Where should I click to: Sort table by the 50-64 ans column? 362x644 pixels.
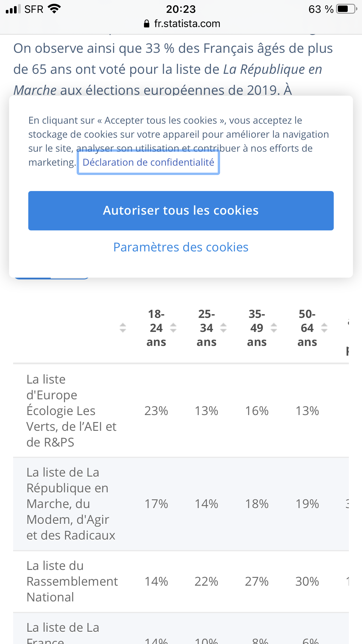point(324,328)
